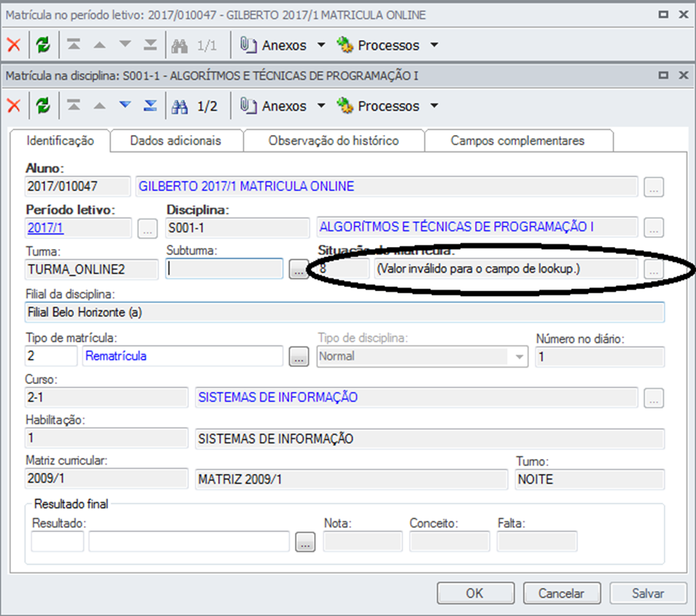Click the Filial Belo Horizonte (a) field
Image resolution: width=696 pixels, height=616 pixels.
click(345, 312)
